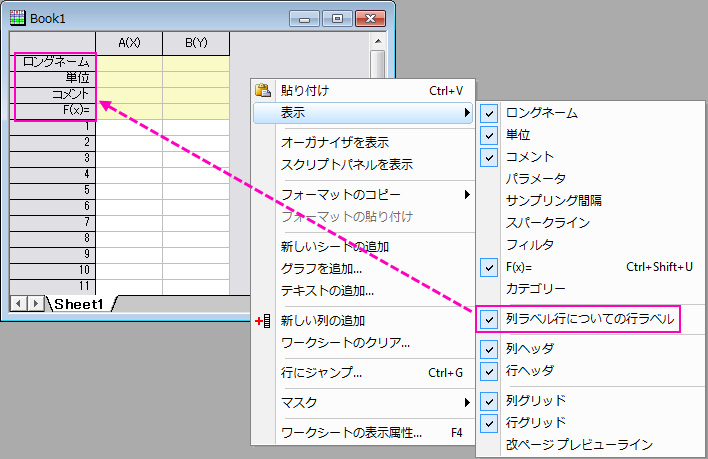Expand the マスク submenu
This screenshot has width=708, height=459.
tap(363, 403)
